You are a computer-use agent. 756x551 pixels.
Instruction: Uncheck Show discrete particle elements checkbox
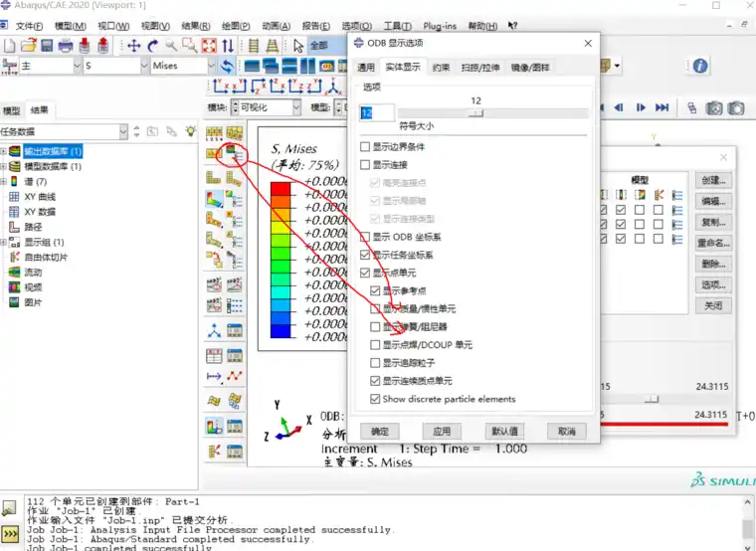coord(375,399)
